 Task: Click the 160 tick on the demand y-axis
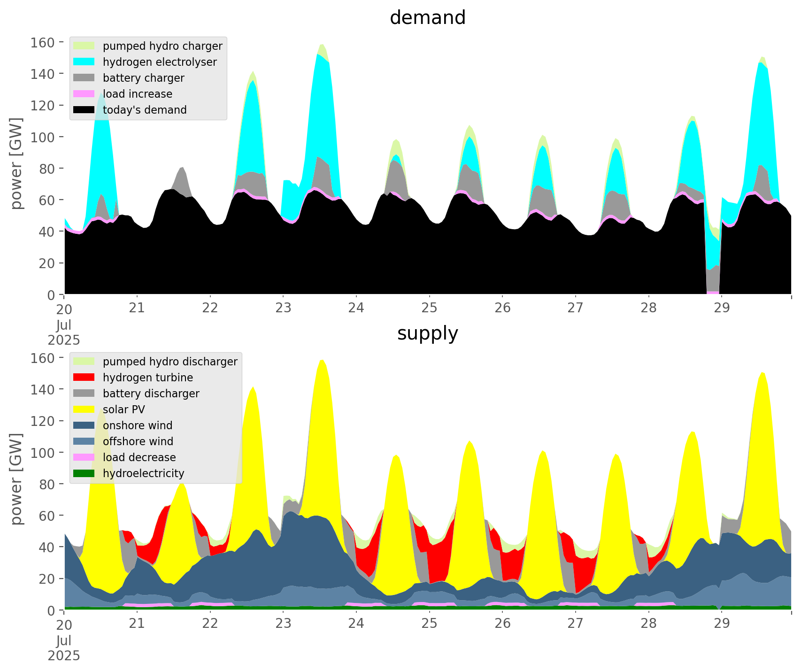pos(43,43)
